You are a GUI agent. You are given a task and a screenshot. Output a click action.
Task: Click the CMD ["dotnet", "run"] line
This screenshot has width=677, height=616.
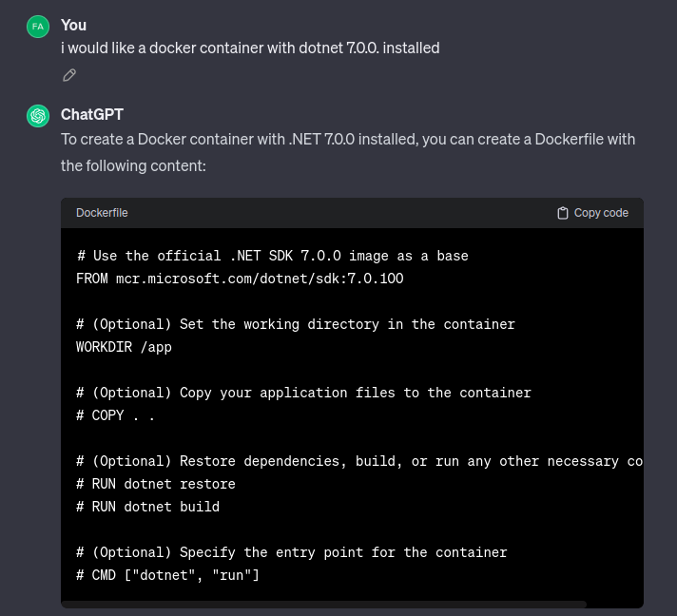click(x=167, y=575)
